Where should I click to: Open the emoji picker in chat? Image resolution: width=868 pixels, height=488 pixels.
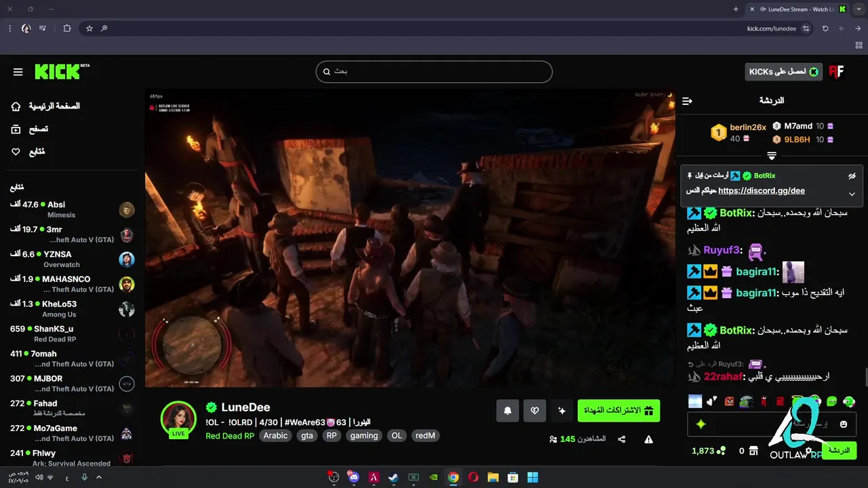(844, 424)
